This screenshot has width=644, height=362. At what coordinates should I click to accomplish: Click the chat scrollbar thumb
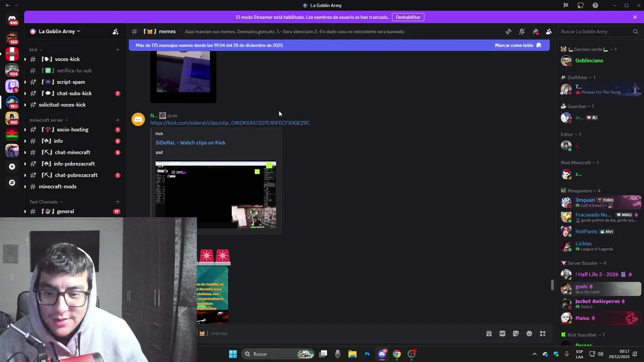[x=552, y=285]
